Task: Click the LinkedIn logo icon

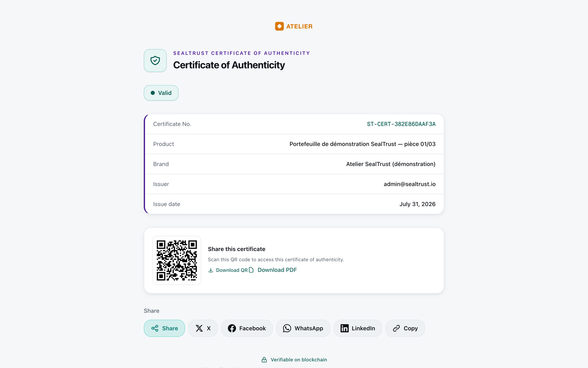Action: 344,328
